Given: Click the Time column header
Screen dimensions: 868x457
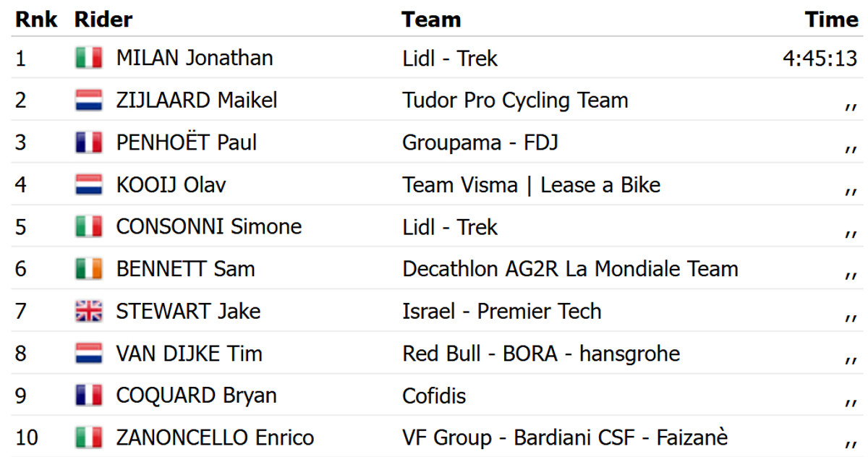Looking at the screenshot, I should [x=831, y=20].
